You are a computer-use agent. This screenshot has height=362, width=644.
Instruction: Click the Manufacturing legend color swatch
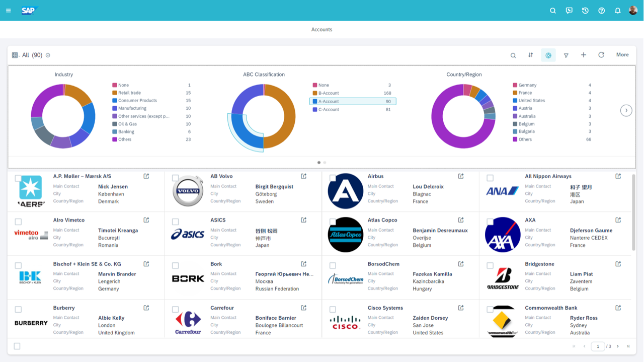(115, 108)
